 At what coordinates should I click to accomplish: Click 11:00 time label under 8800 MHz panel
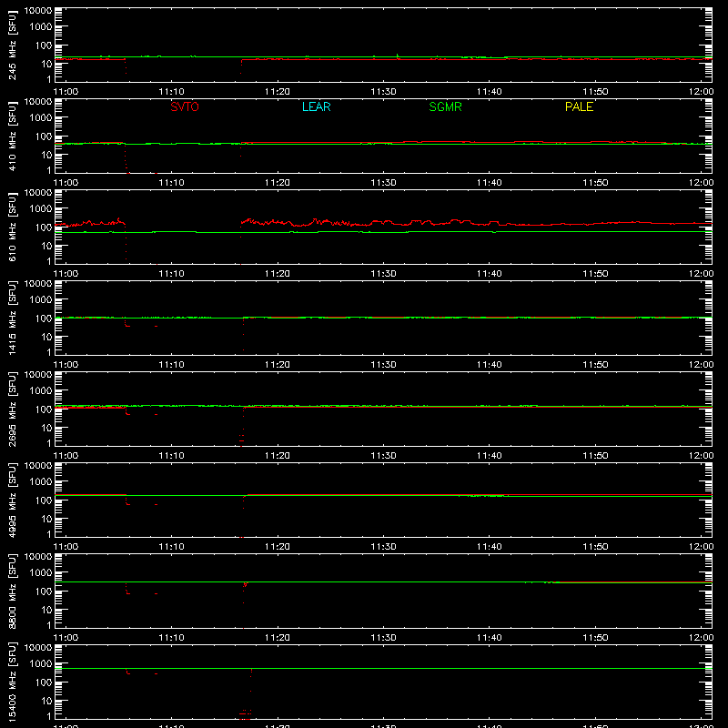(x=66, y=638)
